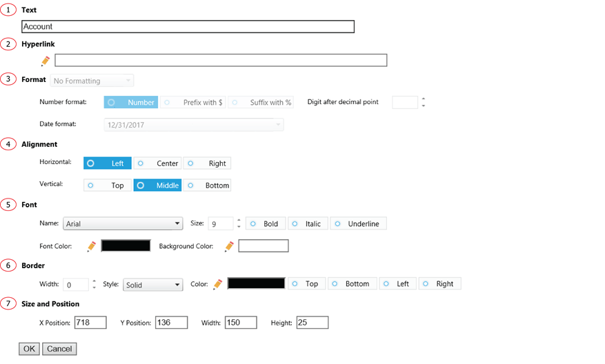Click the black Border Color swatch
The image size is (605, 364).
tap(256, 283)
